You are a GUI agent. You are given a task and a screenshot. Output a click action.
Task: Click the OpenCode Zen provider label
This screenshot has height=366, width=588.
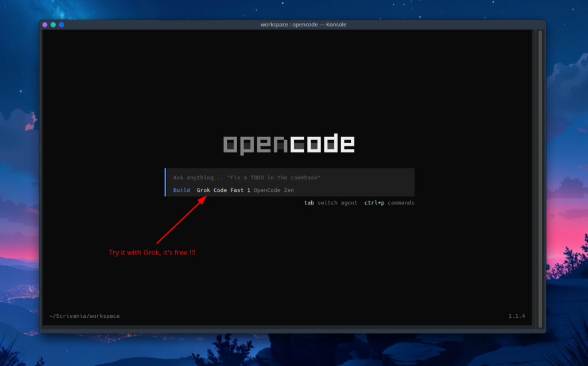274,190
